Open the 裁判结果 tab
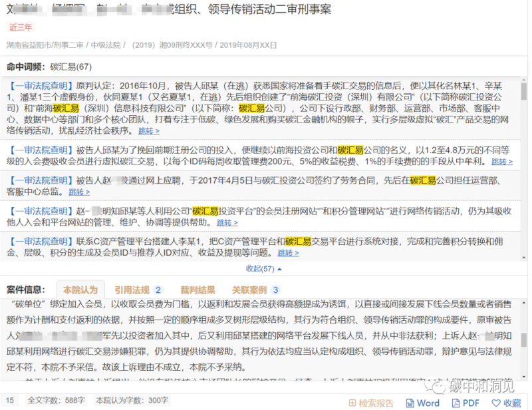 [x=198, y=290]
